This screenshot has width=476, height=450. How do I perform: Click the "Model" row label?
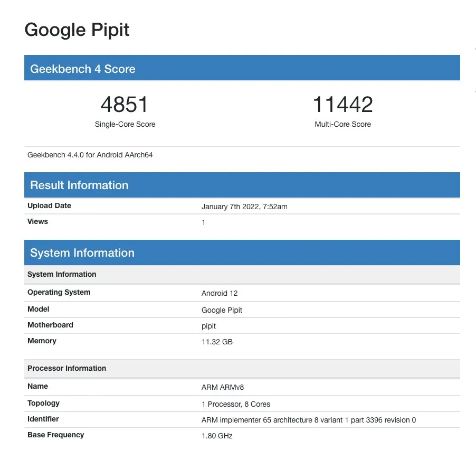38,309
